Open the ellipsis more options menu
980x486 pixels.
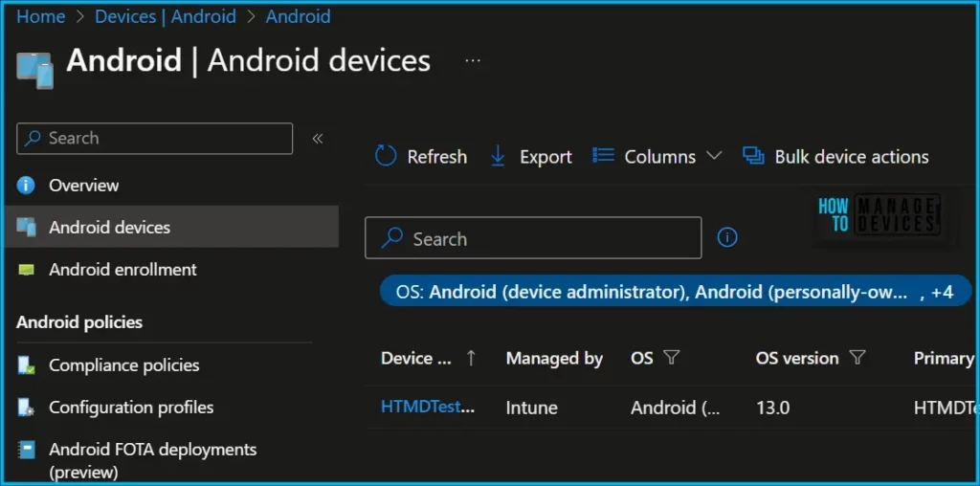[x=473, y=60]
